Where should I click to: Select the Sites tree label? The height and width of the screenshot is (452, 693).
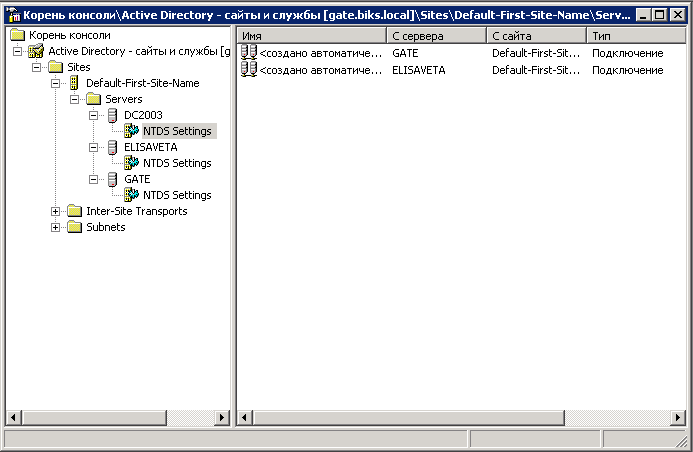(79, 67)
